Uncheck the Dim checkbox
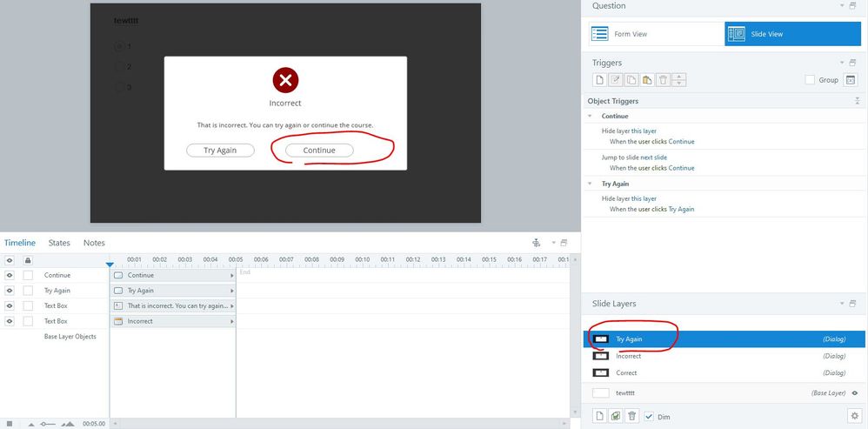The height and width of the screenshot is (429, 868). pyautogui.click(x=650, y=416)
